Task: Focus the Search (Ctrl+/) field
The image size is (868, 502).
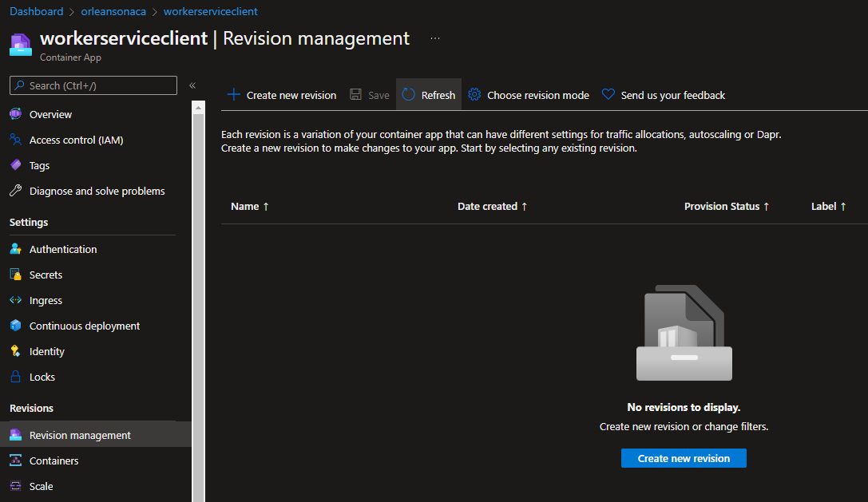Action: click(93, 85)
